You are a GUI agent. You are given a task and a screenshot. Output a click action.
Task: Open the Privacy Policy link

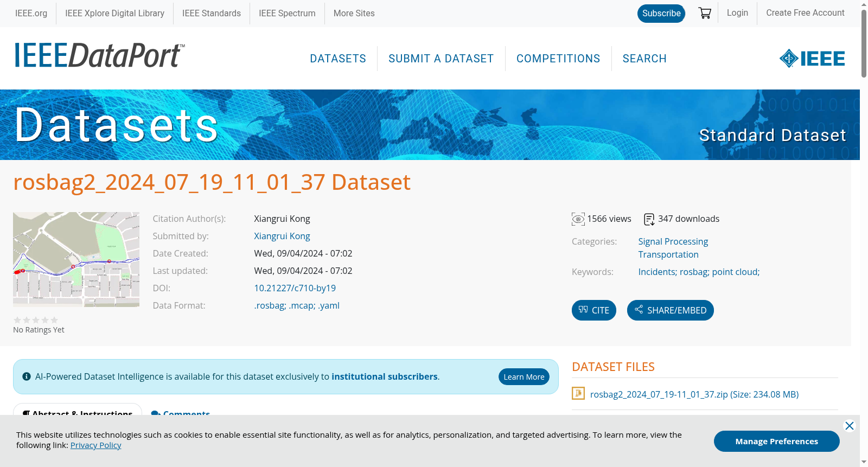click(95, 445)
